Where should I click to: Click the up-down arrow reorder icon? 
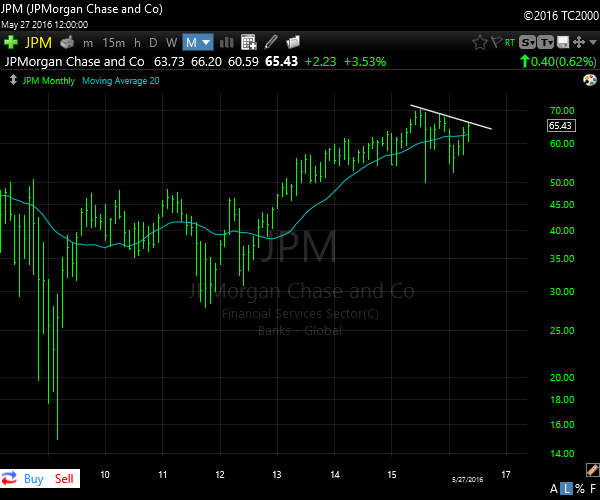[x=13, y=80]
